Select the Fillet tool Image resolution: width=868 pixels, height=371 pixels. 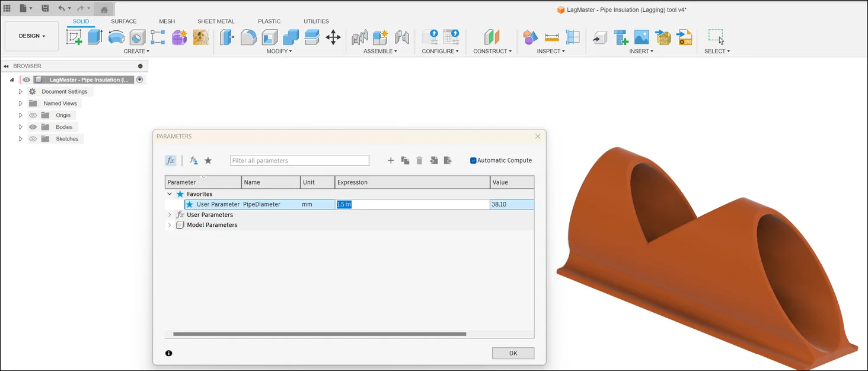248,37
